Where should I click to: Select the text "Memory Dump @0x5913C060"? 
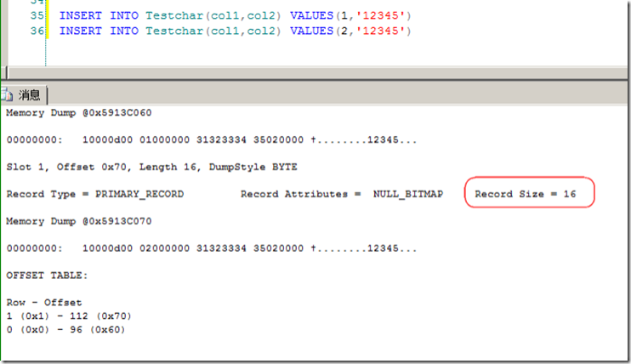point(79,113)
